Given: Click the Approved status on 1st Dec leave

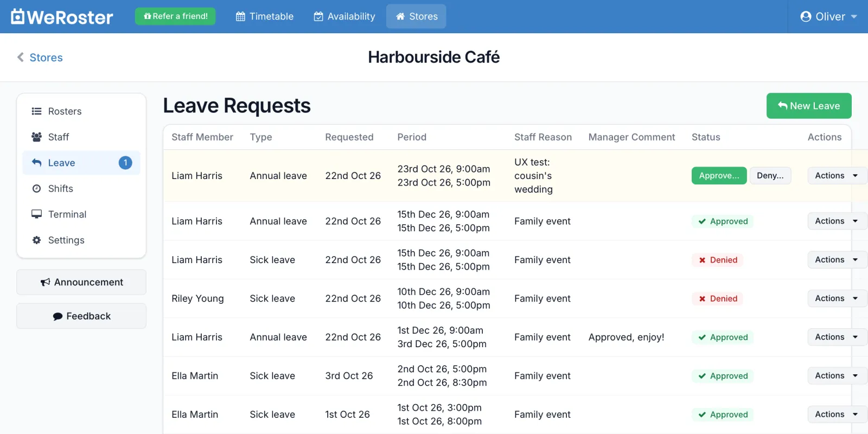Looking at the screenshot, I should coord(723,337).
